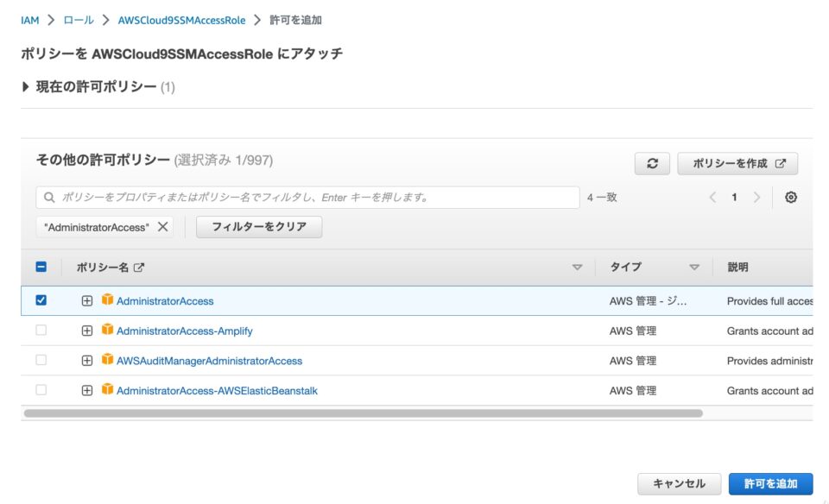Click the policy icon for AWSAuditManagerAdministratorAccess
This screenshot has width=829, height=504.
pyautogui.click(x=107, y=360)
